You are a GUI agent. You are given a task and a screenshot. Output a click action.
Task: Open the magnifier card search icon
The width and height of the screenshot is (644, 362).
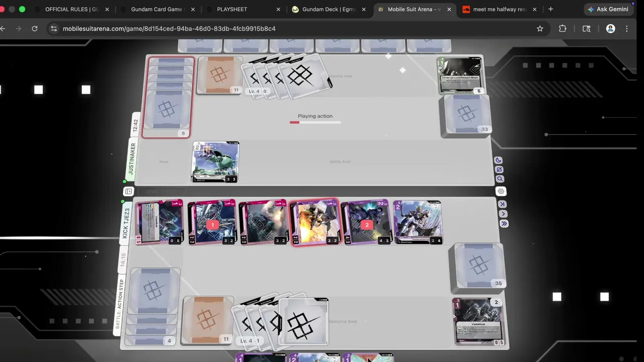tap(500, 179)
